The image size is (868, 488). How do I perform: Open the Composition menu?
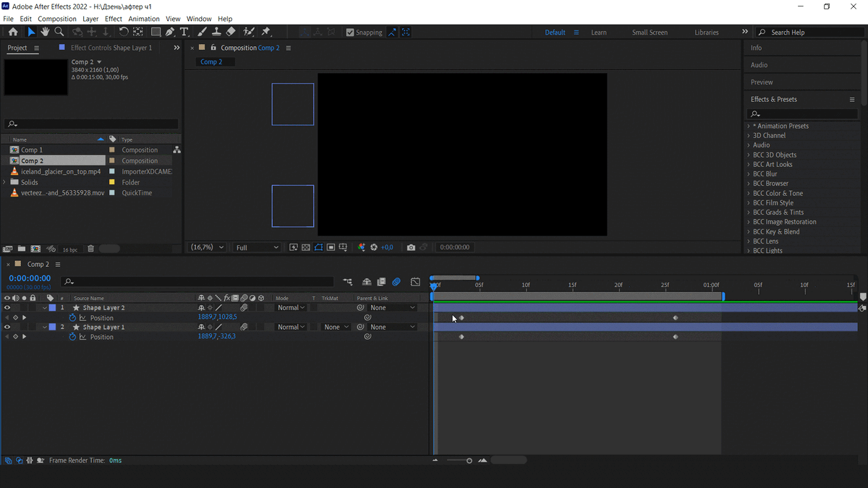[57, 19]
